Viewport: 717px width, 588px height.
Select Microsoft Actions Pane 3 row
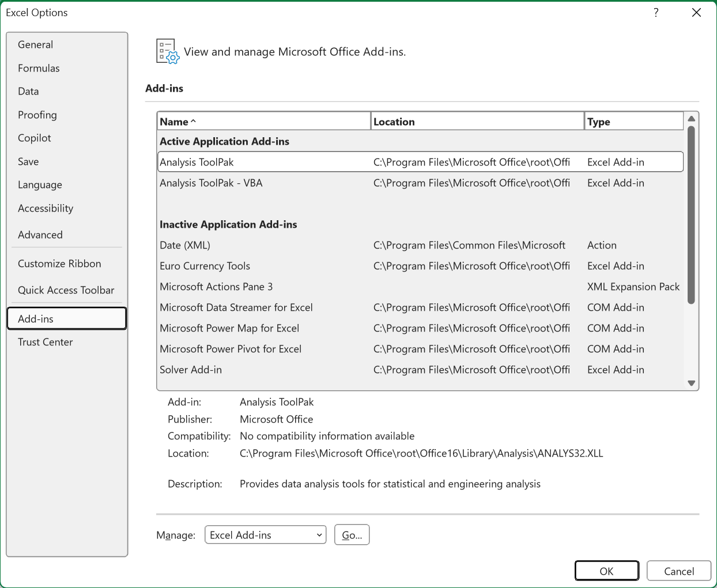[x=420, y=287]
